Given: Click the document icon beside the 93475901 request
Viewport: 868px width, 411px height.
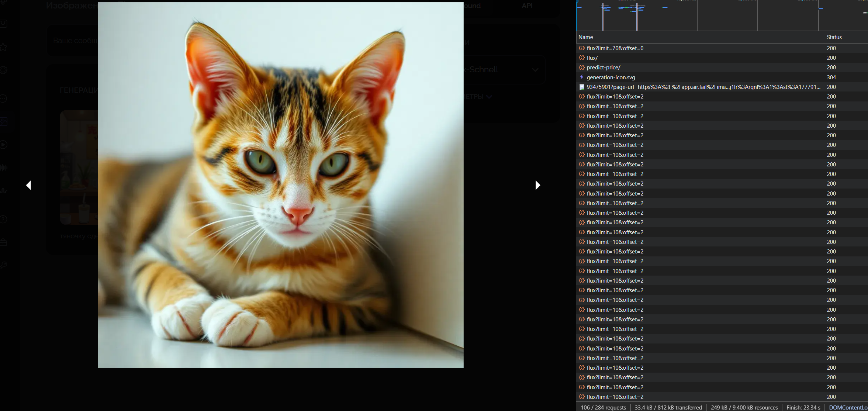Looking at the screenshot, I should (x=582, y=87).
